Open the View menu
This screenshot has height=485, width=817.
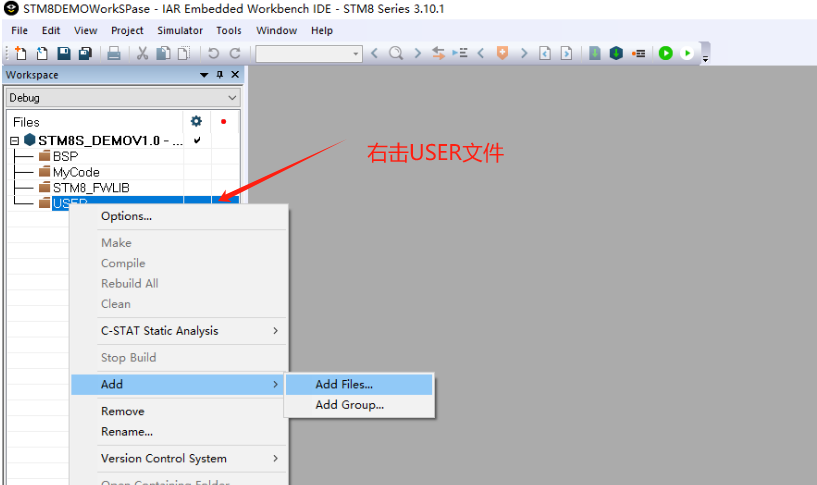coord(85,31)
